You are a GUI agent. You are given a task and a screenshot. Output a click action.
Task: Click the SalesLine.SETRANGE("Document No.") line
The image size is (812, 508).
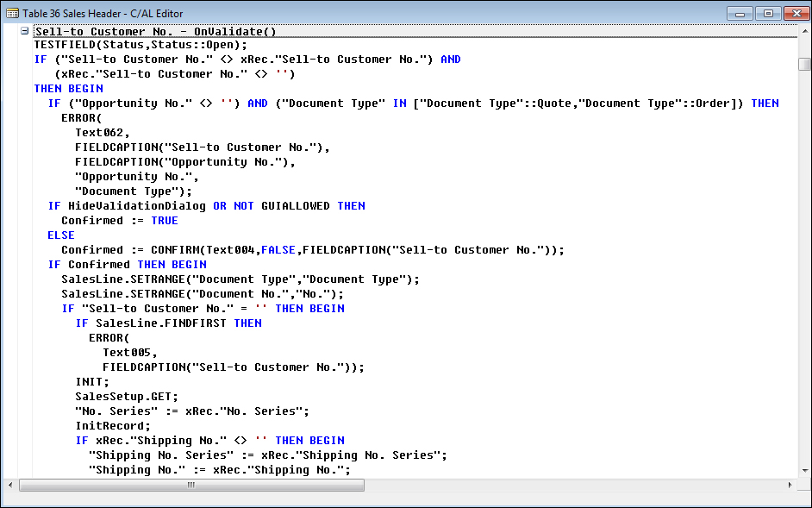[203, 294]
